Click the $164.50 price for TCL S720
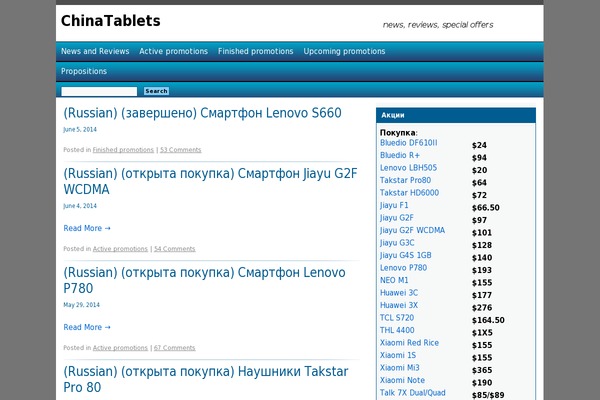600x400 pixels. [x=488, y=320]
